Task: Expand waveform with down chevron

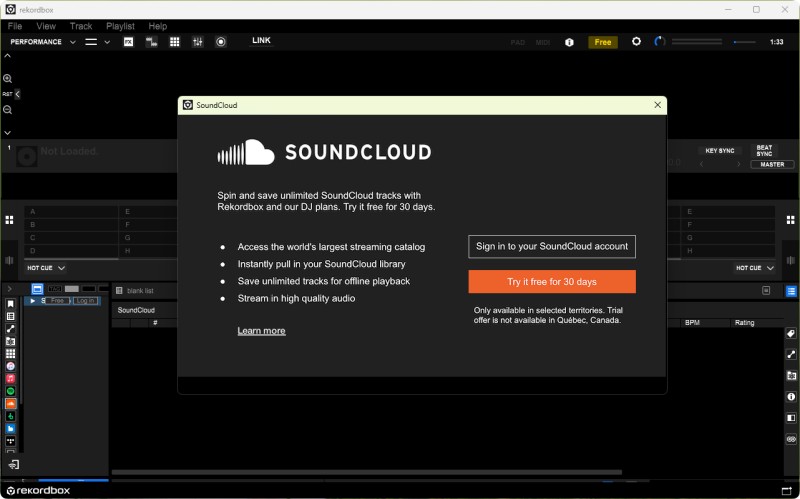Action: [x=8, y=133]
